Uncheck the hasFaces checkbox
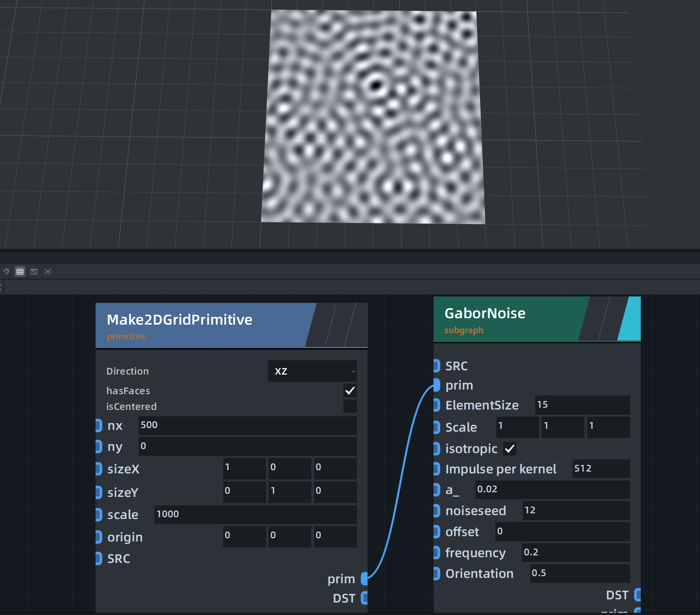Viewport: 700px width, 615px height. pos(350,391)
